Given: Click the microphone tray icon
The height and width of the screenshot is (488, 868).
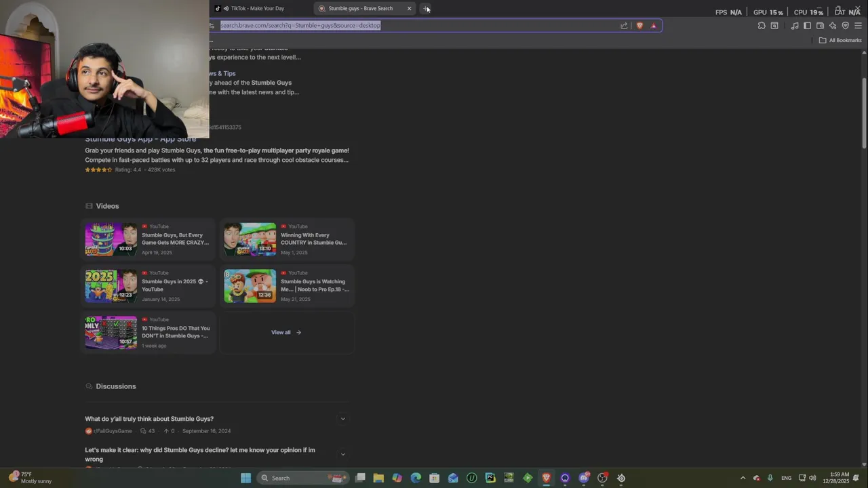Looking at the screenshot, I should [770, 478].
